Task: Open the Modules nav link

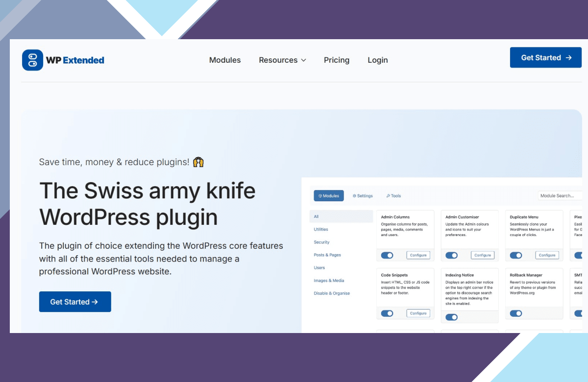Action: (225, 60)
